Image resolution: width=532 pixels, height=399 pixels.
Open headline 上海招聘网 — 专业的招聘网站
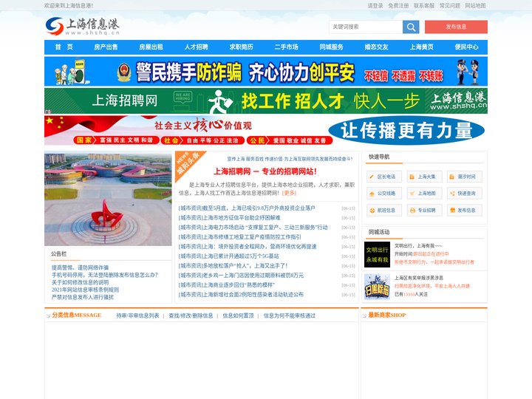click(265, 171)
